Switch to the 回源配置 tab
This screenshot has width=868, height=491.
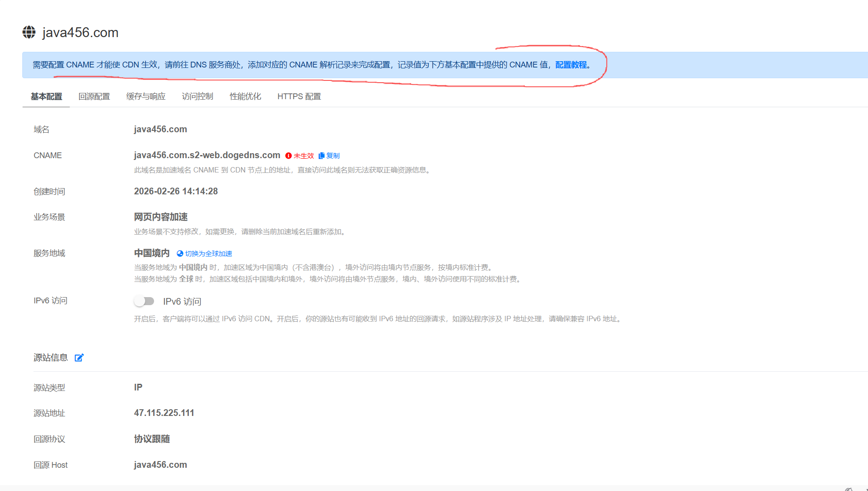[94, 96]
